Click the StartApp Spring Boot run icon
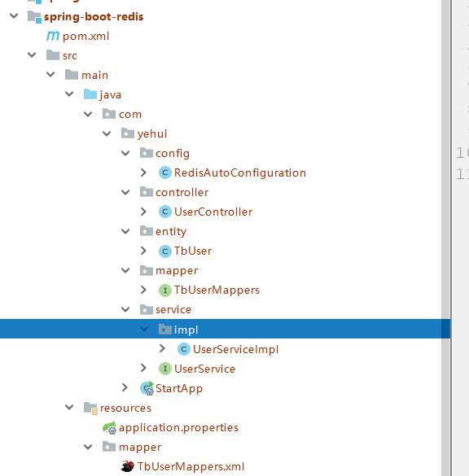 [x=147, y=388]
